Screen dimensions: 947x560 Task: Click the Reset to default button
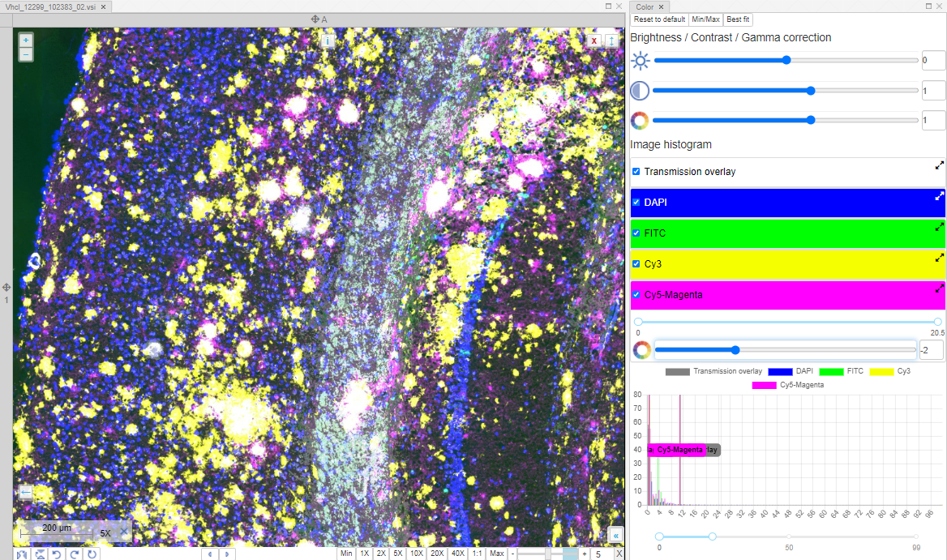(x=659, y=19)
